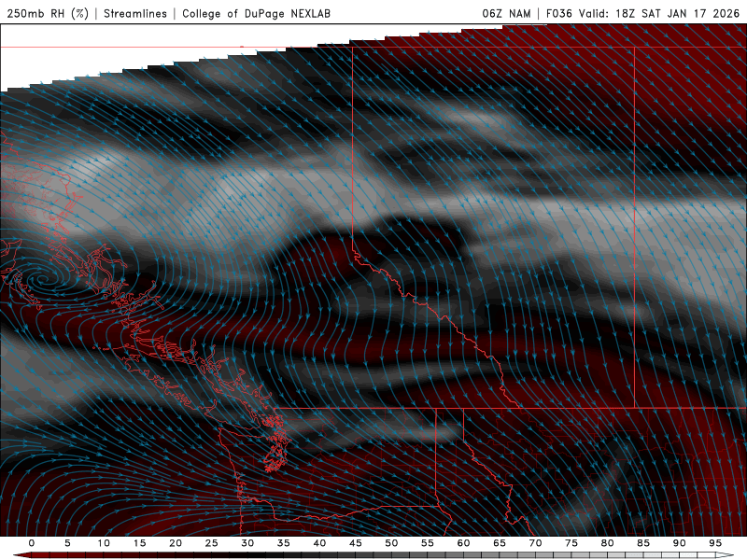The width and height of the screenshot is (747, 560).
Task: Click "Valid: 18Z SAT JAN 17 2026" text
Action: tap(659, 14)
